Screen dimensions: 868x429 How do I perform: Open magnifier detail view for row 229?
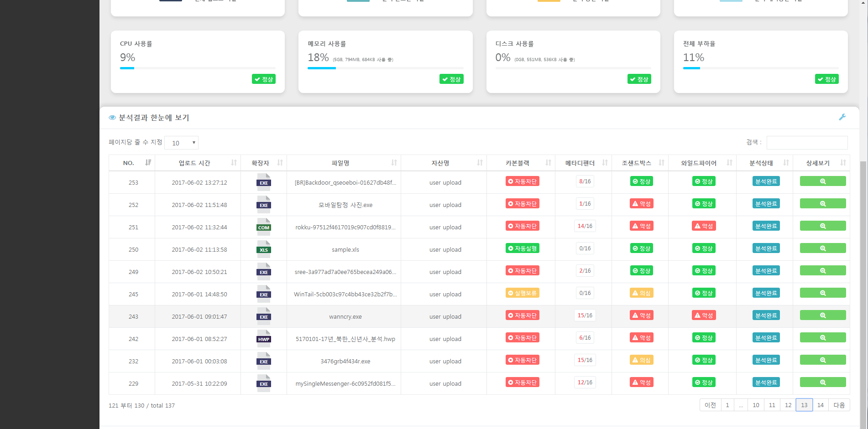tap(822, 382)
